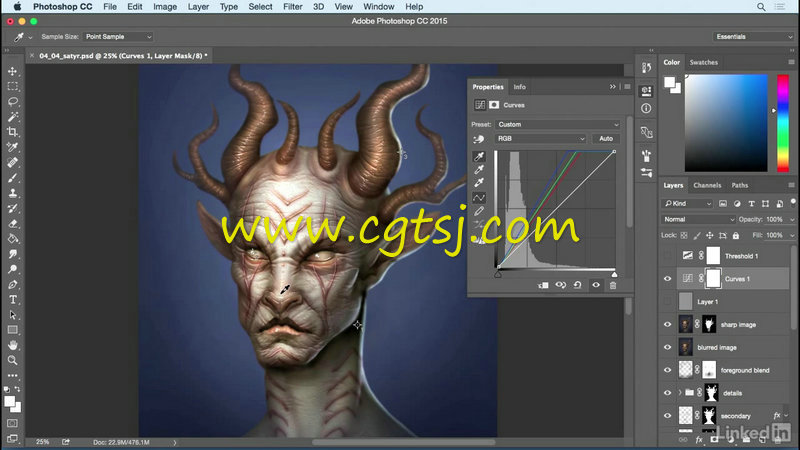Expand the details layer group

coord(680,393)
